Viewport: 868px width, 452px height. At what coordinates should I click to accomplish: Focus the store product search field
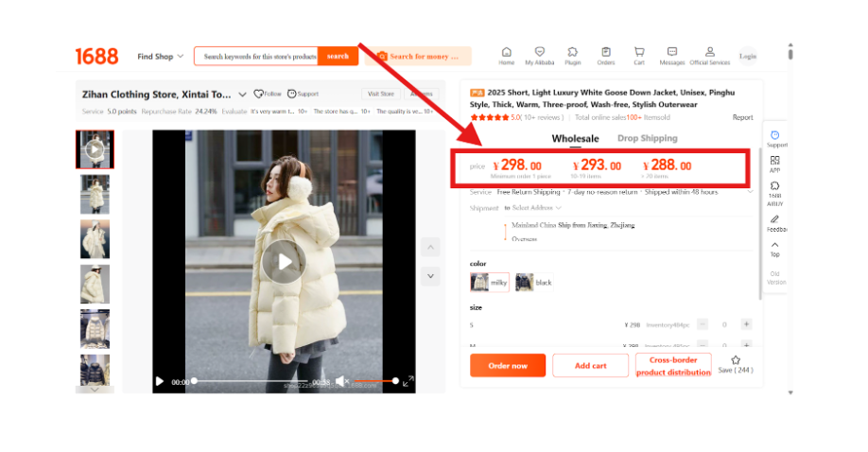[256, 56]
